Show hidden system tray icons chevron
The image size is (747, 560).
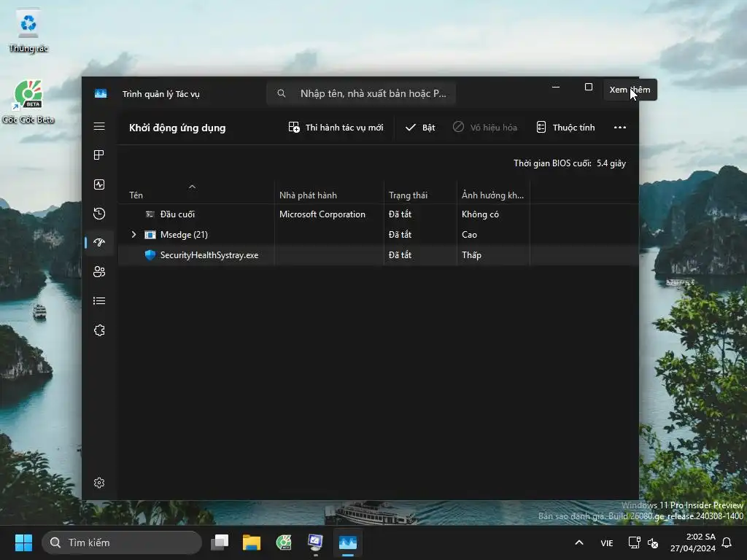pos(579,542)
